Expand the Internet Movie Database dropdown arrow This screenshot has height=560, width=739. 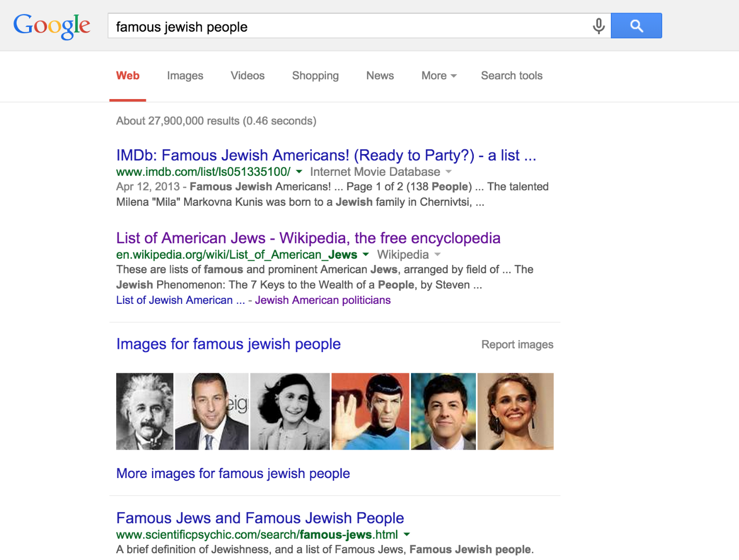(448, 171)
